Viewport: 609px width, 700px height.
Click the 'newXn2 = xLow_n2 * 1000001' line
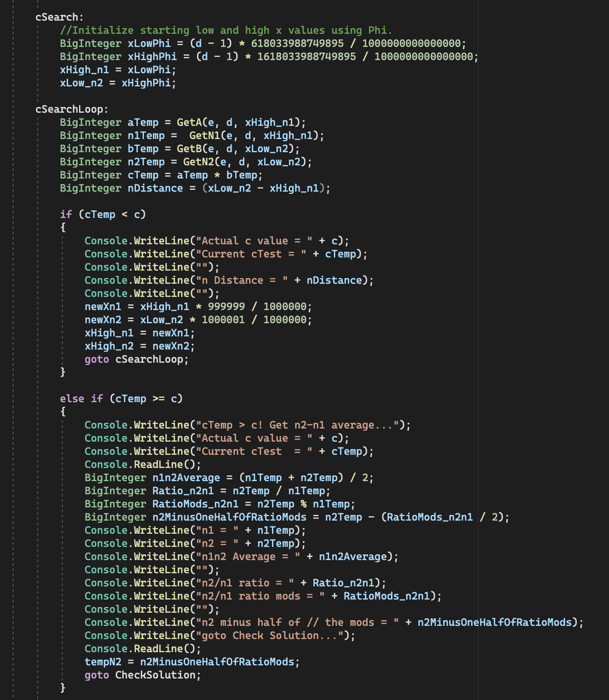click(x=198, y=320)
